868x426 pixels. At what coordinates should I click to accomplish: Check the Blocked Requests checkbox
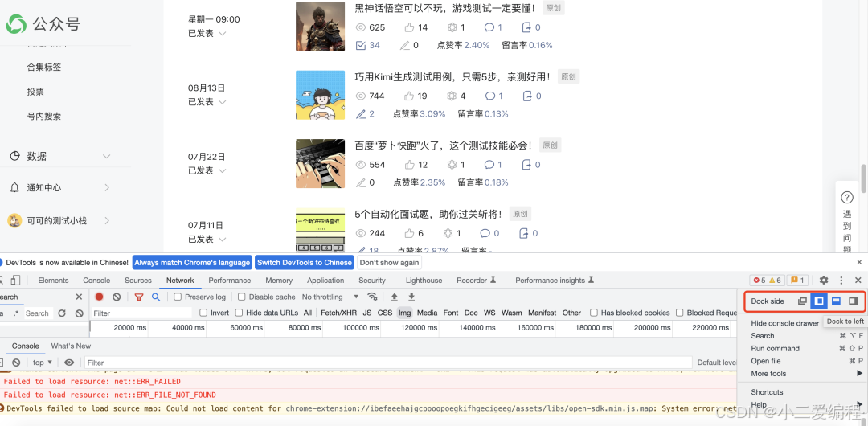click(680, 313)
